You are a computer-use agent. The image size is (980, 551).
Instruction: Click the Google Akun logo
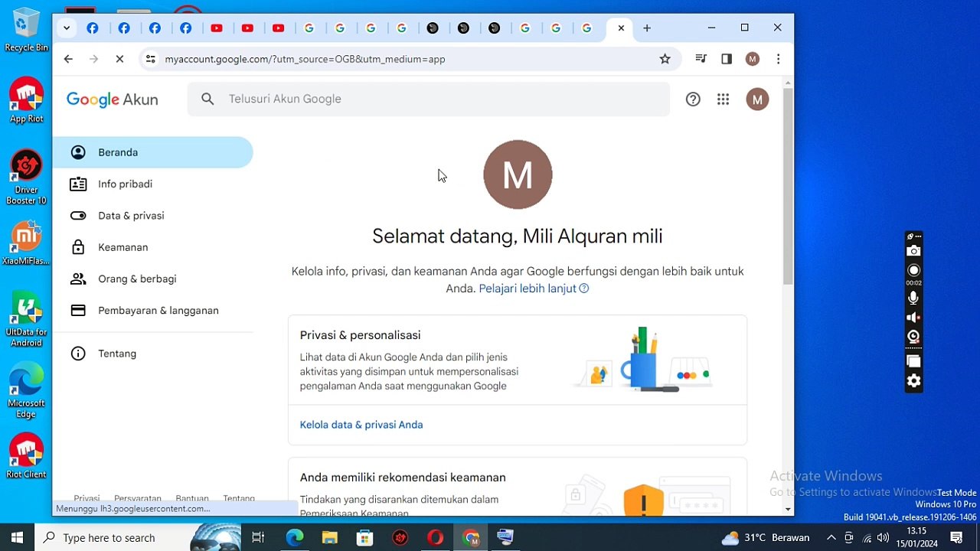click(113, 99)
